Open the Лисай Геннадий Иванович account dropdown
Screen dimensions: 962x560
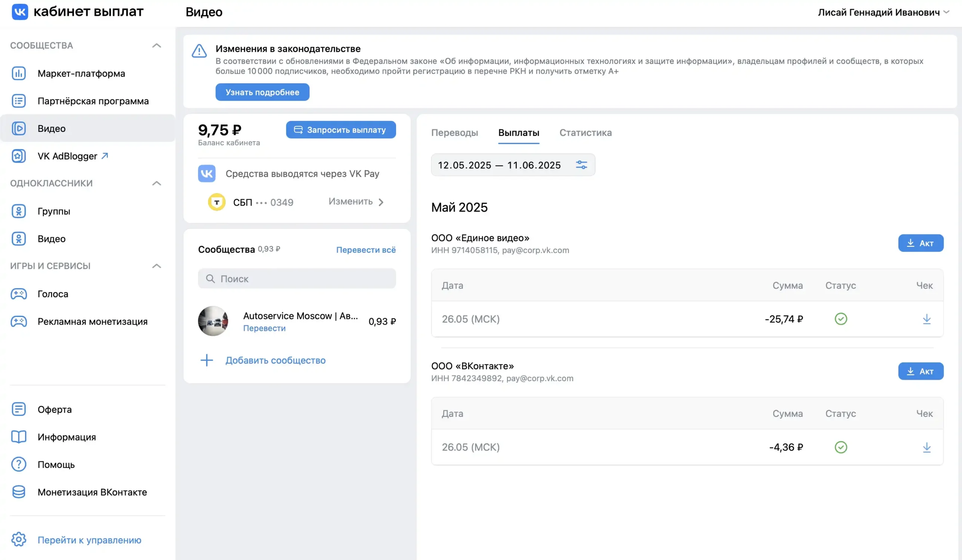pyautogui.click(x=883, y=12)
